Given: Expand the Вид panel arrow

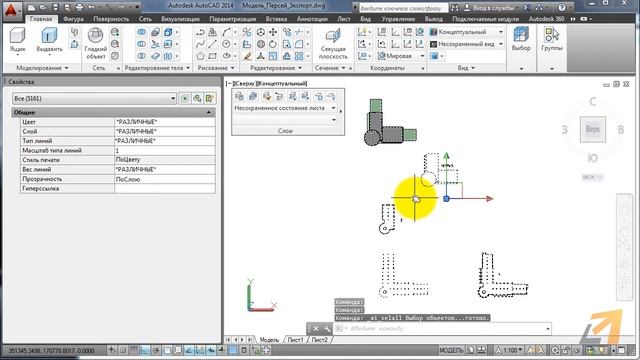Looking at the screenshot, I should coord(473,68).
